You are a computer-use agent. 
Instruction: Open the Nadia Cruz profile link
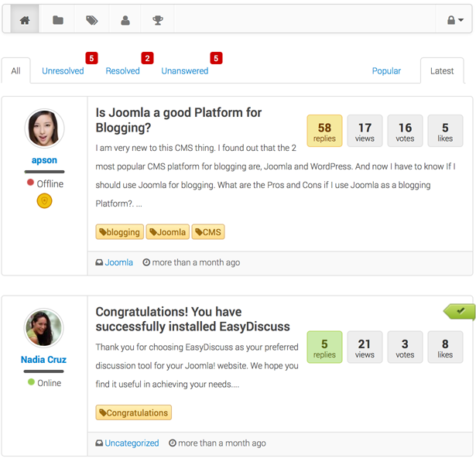coord(43,359)
